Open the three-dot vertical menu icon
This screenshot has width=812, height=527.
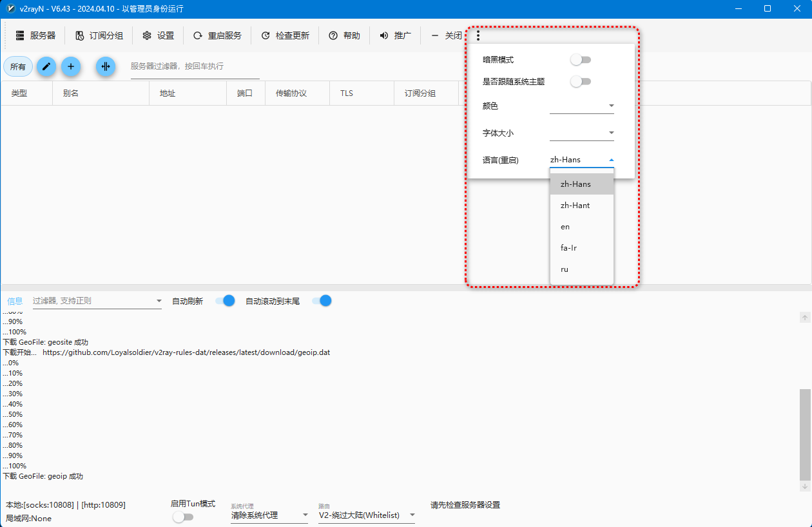(x=478, y=36)
